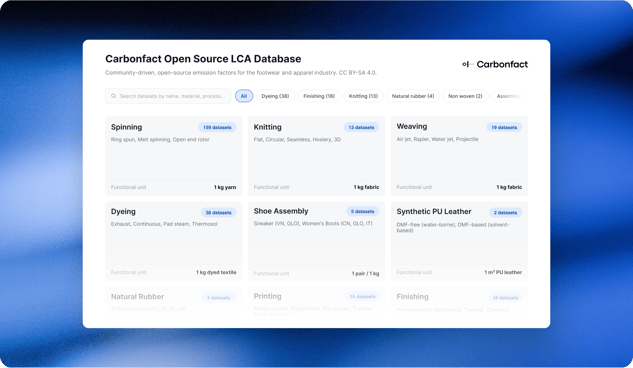
Task: Click the 4 datasets badge on Natural Rubber
Action: click(218, 298)
